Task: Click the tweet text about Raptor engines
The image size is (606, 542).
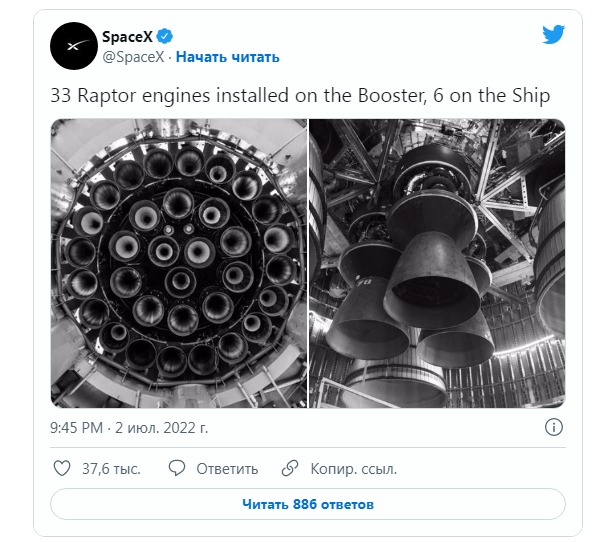Action: 300,96
